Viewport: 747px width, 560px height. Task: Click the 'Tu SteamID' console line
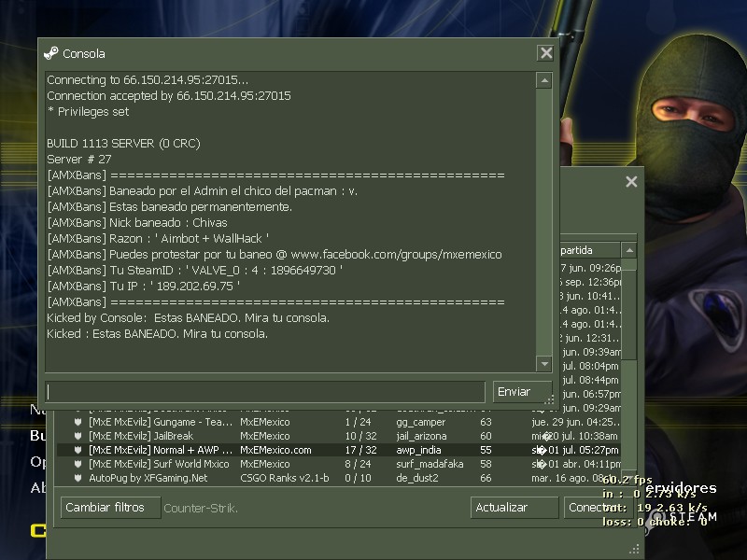[195, 270]
